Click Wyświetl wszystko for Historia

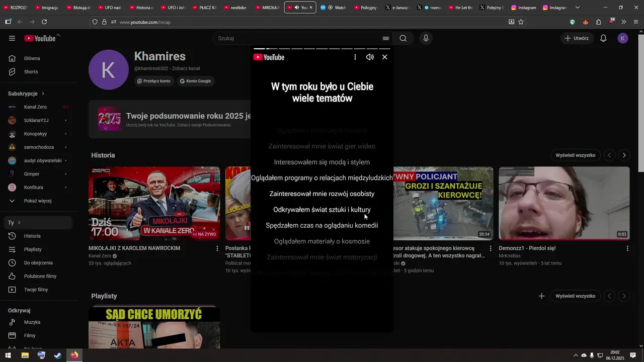pos(575,155)
